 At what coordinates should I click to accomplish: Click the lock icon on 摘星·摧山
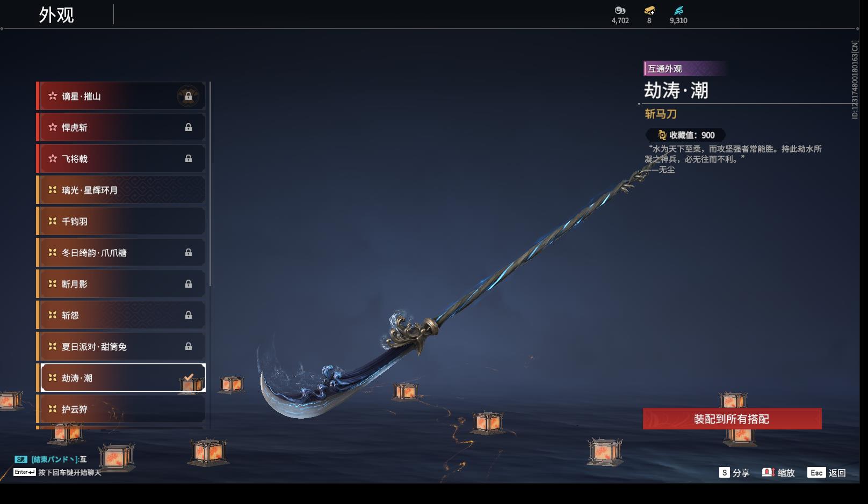coord(188,96)
